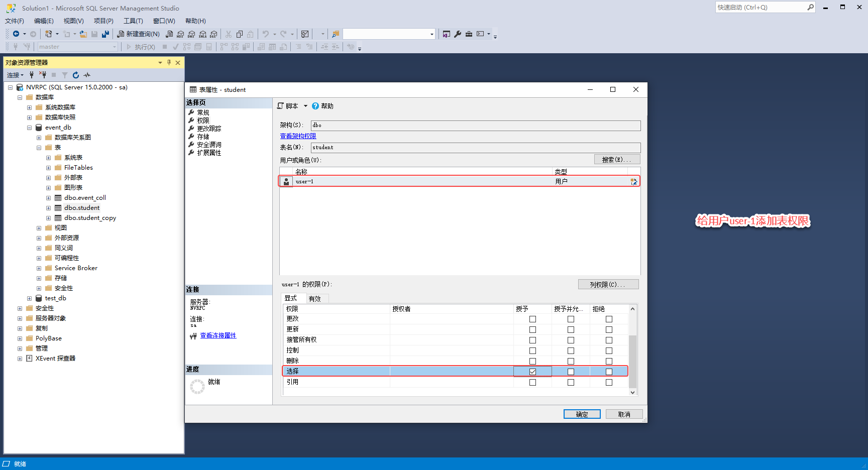868x470 pixels.
Task: Click the 列权限(C)... button
Action: coord(608,285)
